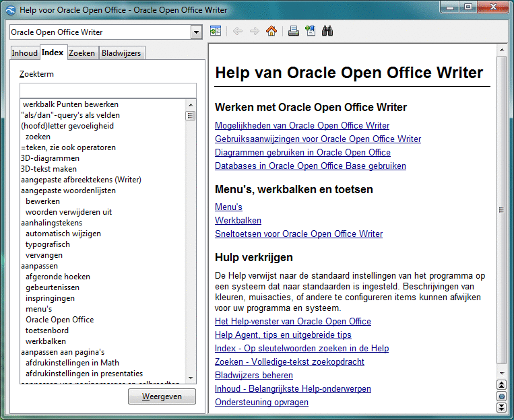Click previous-page double arrow in content scrollbar
The height and width of the screenshot is (420, 514).
pyautogui.click(x=502, y=385)
